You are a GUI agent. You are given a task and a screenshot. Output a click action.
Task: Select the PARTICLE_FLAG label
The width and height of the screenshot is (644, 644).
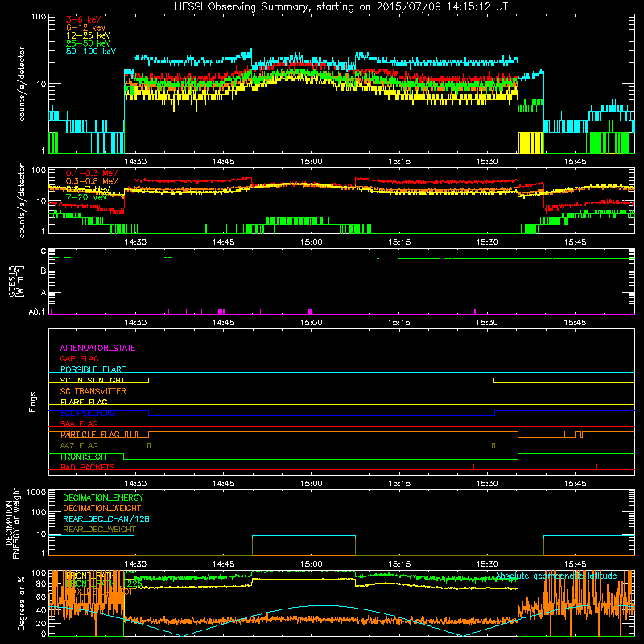(x=90, y=435)
